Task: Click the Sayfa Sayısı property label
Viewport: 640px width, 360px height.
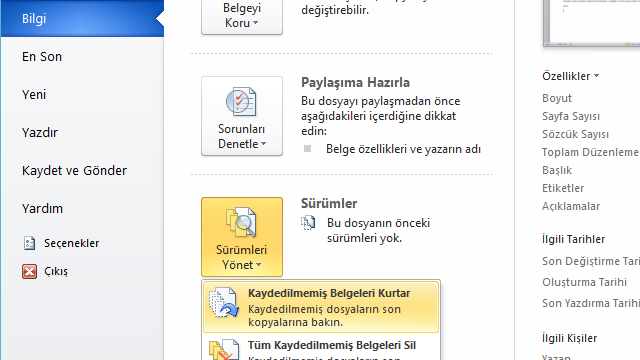Action: 571,116
